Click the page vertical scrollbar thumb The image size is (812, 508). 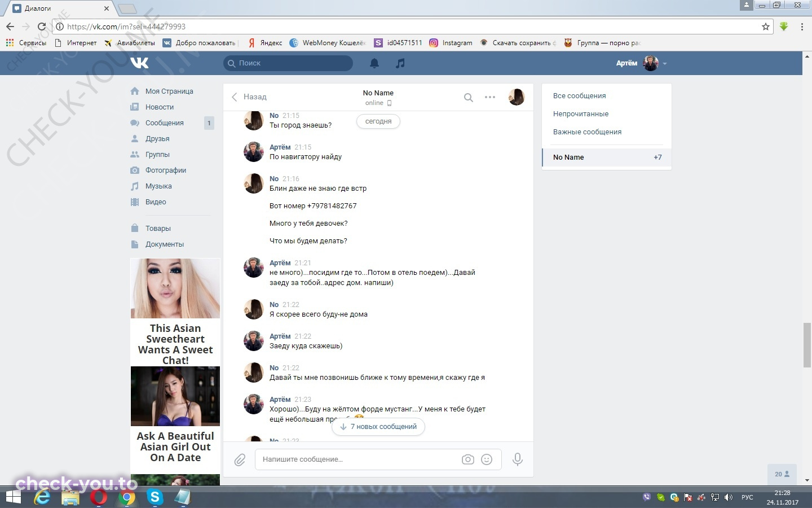[x=807, y=346]
